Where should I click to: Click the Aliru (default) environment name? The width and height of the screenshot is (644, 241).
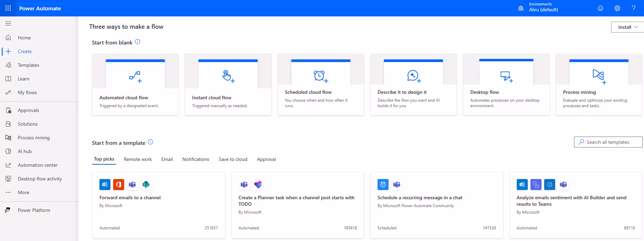click(x=544, y=10)
